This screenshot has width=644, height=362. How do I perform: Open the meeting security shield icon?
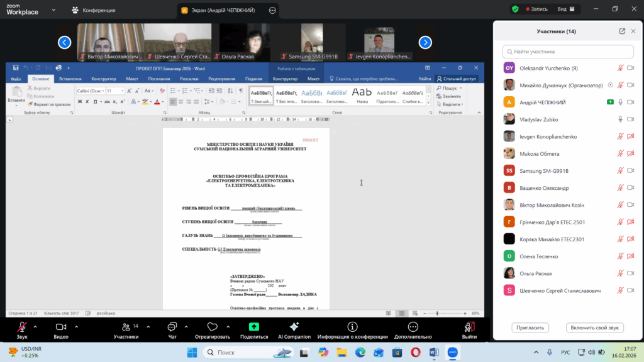515,9
